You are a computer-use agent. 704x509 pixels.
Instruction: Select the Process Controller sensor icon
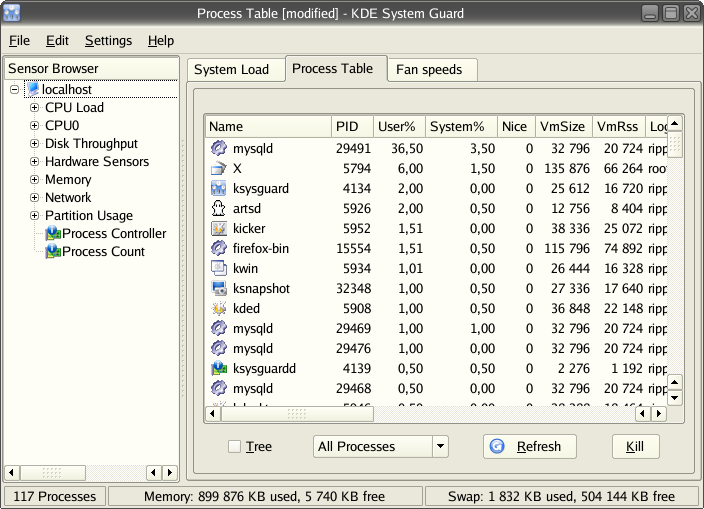[53, 234]
